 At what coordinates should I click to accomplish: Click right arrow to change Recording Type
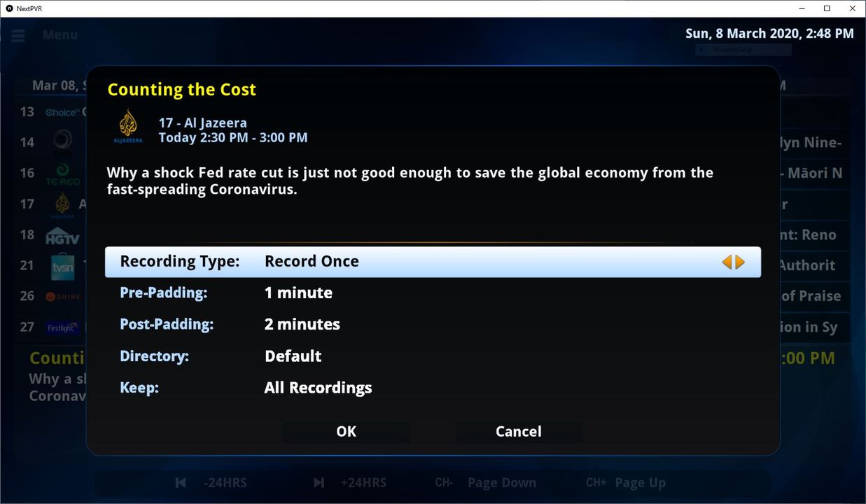coord(740,262)
